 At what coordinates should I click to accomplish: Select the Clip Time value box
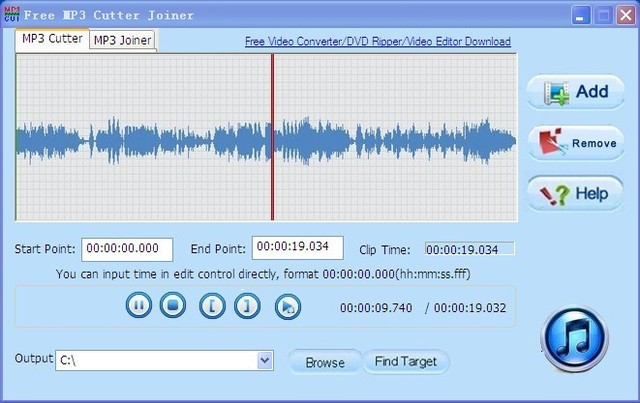click(470, 249)
